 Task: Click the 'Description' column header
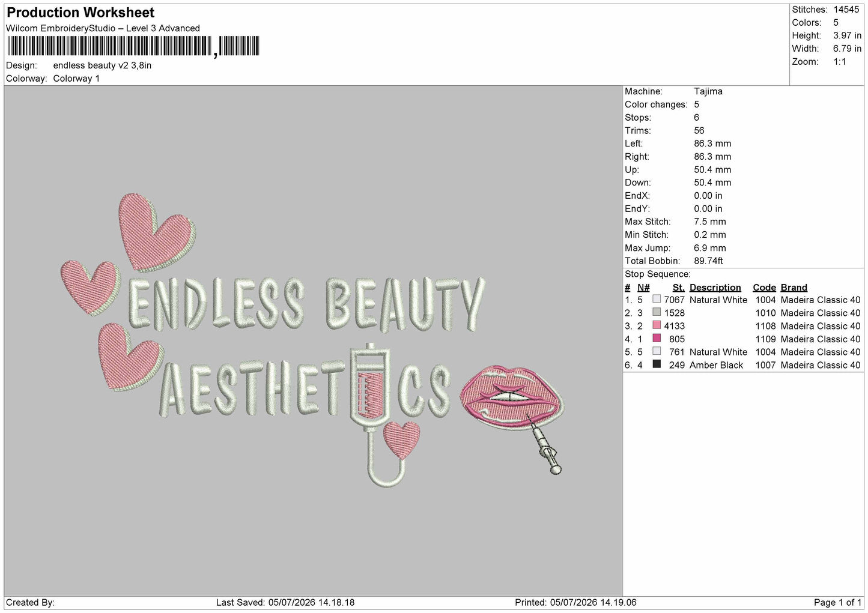point(715,288)
